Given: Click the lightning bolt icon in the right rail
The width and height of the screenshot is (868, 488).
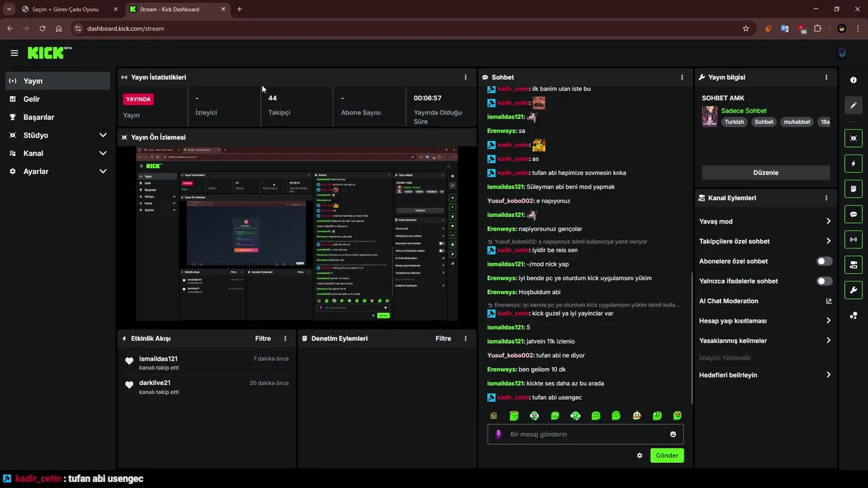Looking at the screenshot, I should pos(853,163).
